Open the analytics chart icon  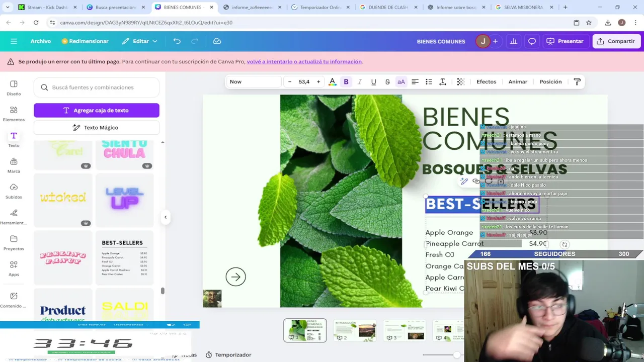pyautogui.click(x=513, y=41)
